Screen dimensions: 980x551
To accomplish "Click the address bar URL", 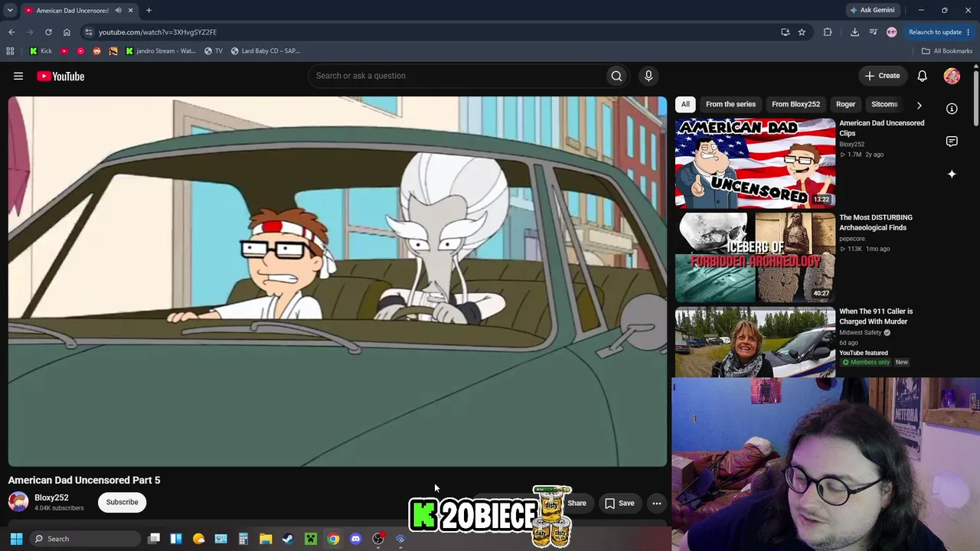I will (x=158, y=32).
